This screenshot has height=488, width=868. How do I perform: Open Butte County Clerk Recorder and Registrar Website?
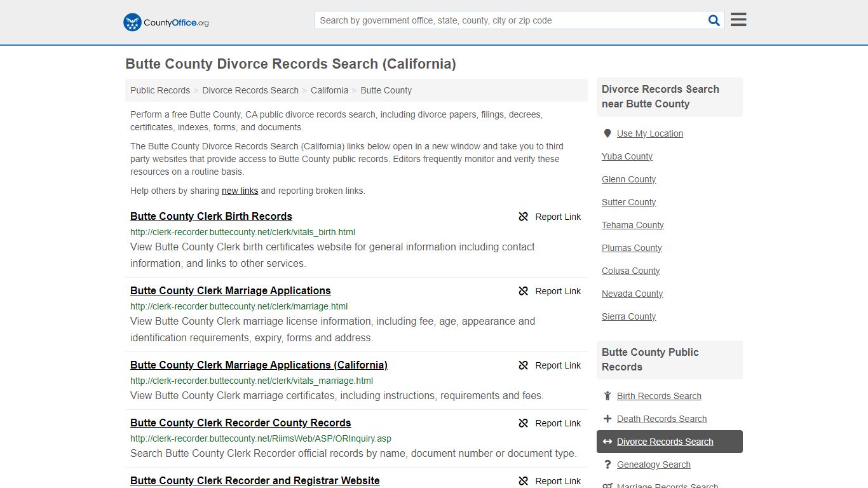click(x=255, y=480)
